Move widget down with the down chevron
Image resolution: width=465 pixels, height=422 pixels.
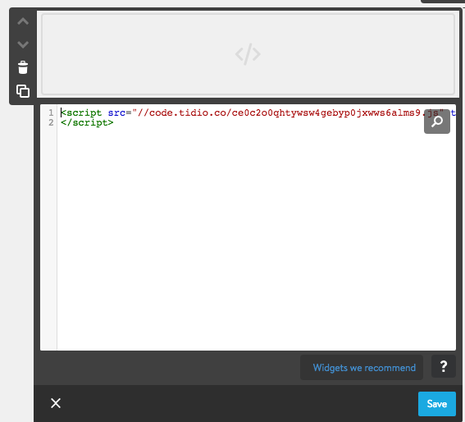(x=23, y=44)
